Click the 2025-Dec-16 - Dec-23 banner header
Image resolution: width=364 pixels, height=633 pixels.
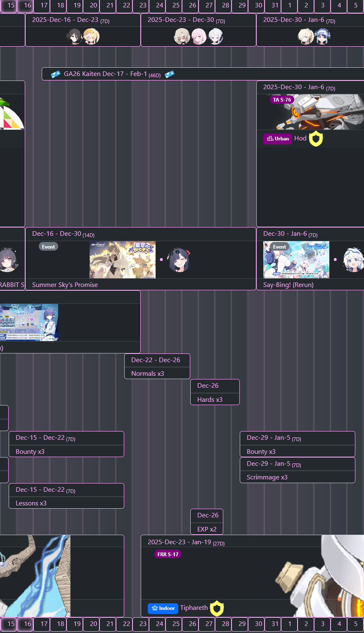point(71,20)
